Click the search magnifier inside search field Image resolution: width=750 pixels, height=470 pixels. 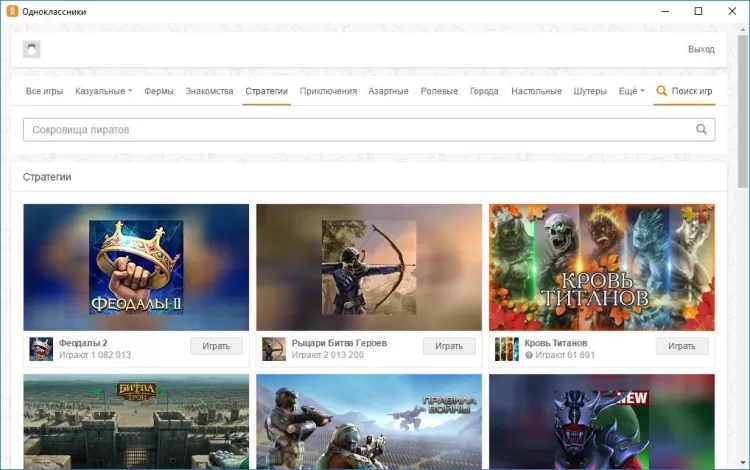701,129
